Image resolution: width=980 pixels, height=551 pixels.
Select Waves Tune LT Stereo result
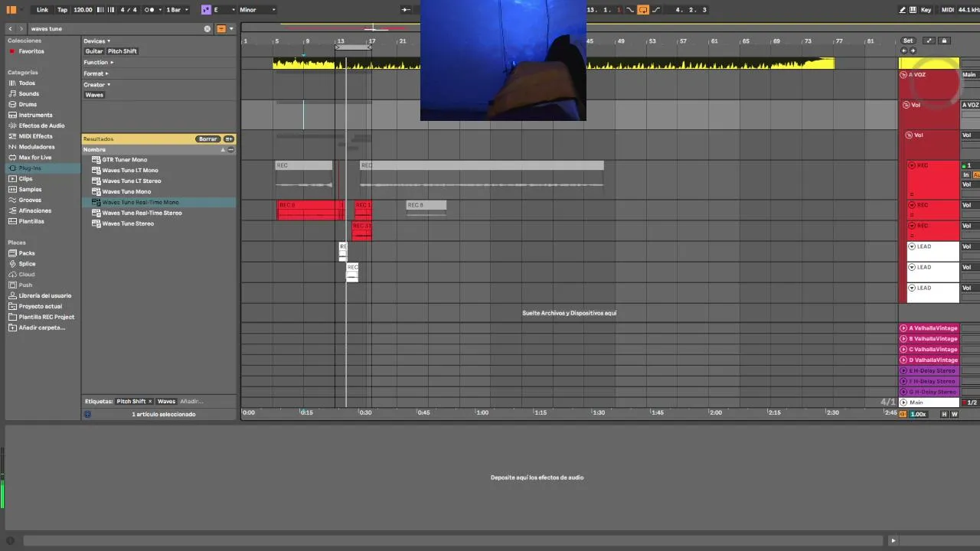click(132, 181)
